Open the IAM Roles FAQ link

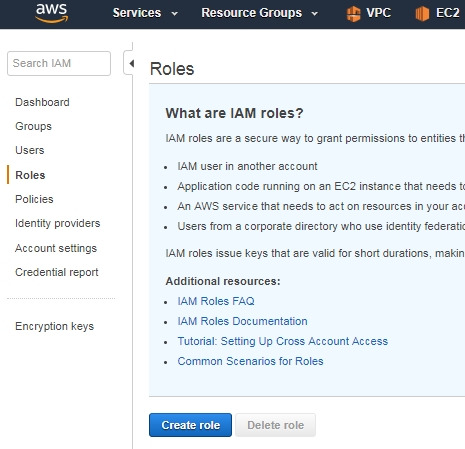tap(216, 301)
